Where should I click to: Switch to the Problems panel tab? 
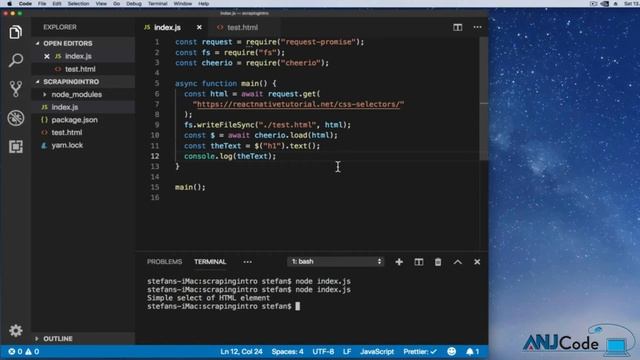pyautogui.click(x=164, y=262)
